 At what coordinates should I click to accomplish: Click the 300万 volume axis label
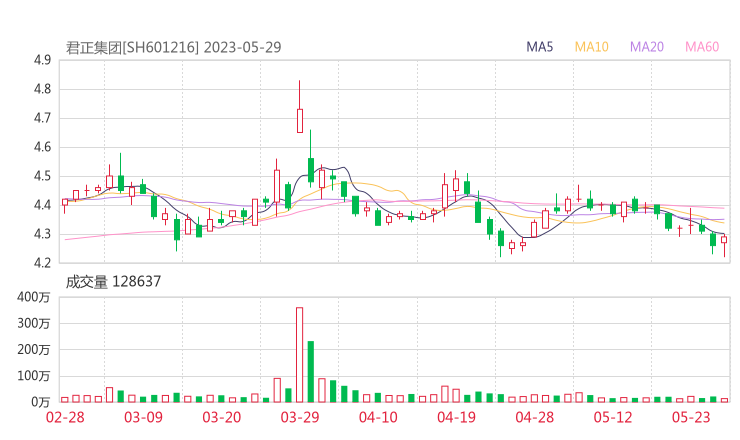point(34,323)
